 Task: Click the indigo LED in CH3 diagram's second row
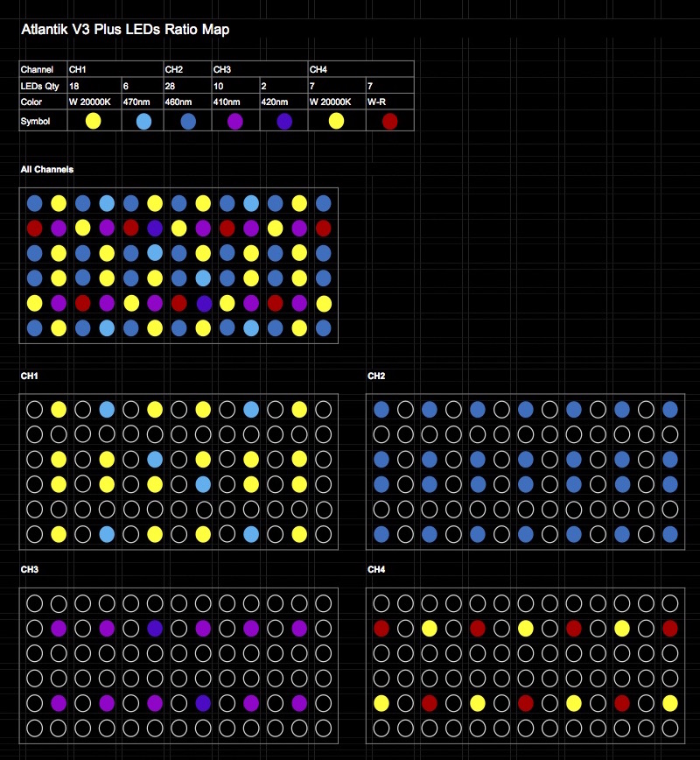tap(155, 628)
